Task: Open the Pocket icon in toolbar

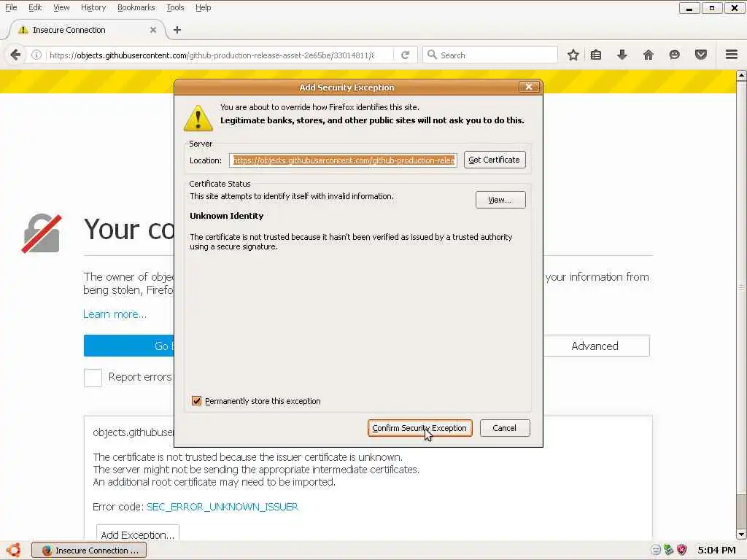Action: (x=700, y=55)
